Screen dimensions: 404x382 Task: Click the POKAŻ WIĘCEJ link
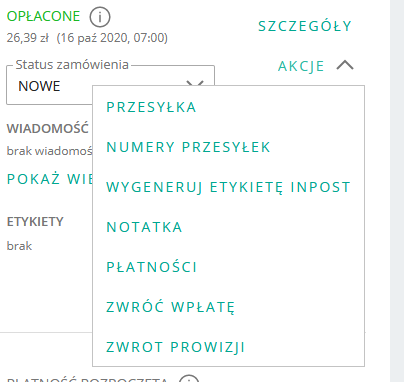(50, 179)
